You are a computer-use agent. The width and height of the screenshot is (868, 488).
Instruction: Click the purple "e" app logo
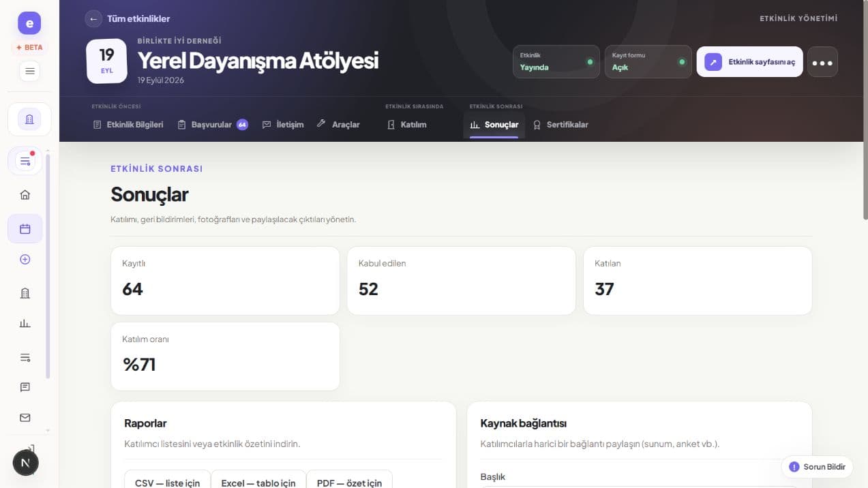[x=29, y=23]
